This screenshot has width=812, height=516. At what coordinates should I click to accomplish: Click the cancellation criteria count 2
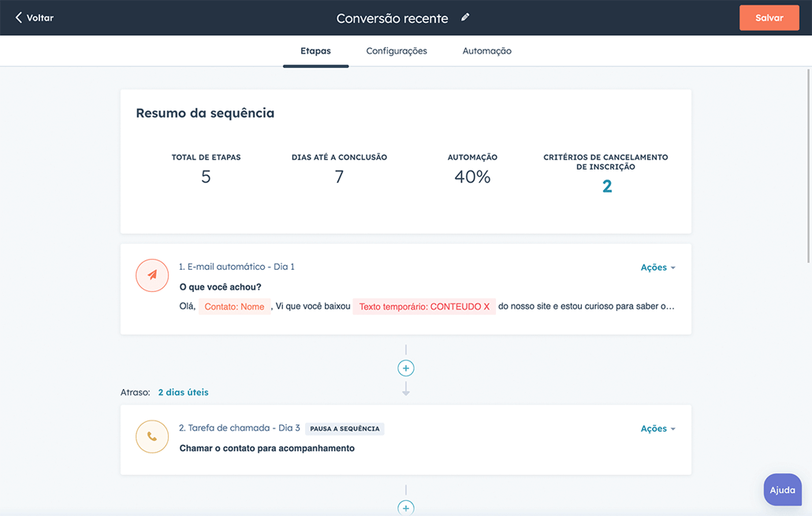pyautogui.click(x=606, y=186)
